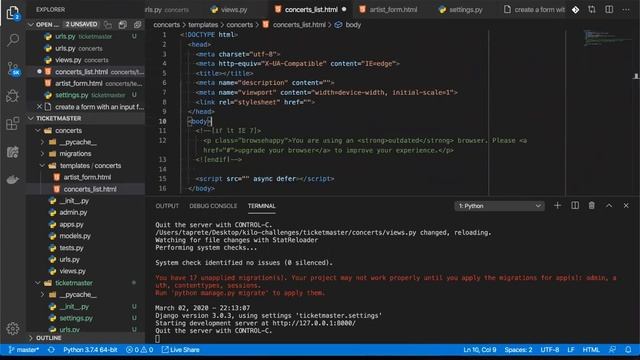Open tests.py in the explorer tree

point(71,248)
